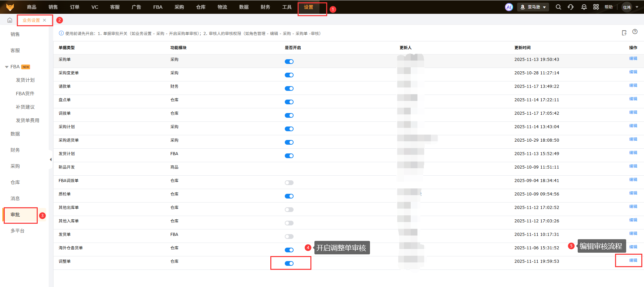The height and width of the screenshot is (287, 644).
Task: Click the home icon tab
Action: (10, 20)
